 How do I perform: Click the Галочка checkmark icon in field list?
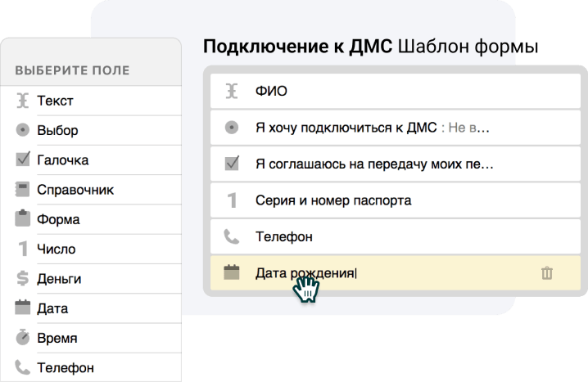tap(23, 160)
